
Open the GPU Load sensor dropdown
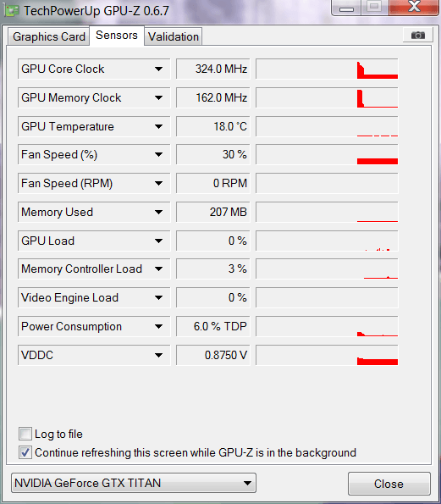coord(158,241)
